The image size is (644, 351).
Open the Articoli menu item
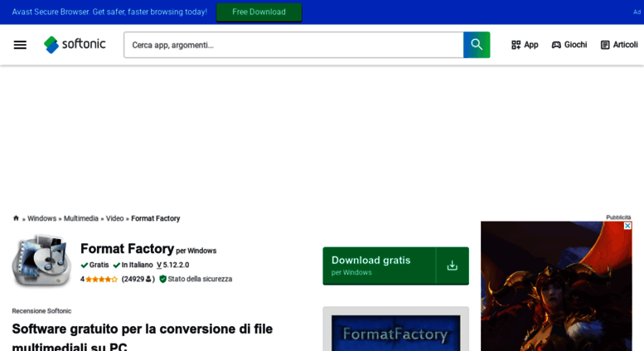(x=619, y=45)
